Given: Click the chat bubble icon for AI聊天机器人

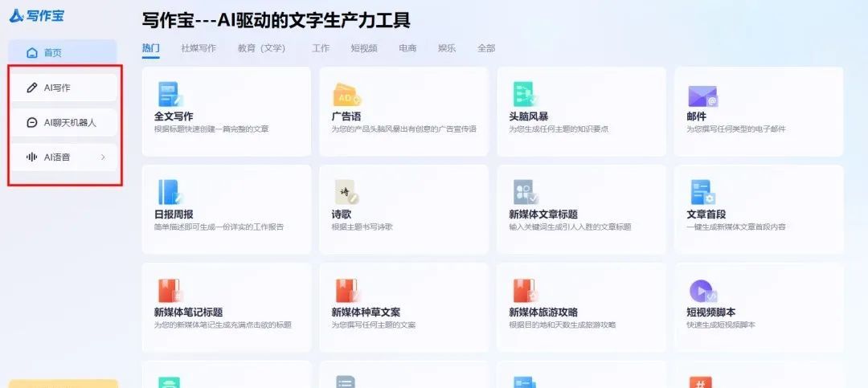Looking at the screenshot, I should (31, 122).
